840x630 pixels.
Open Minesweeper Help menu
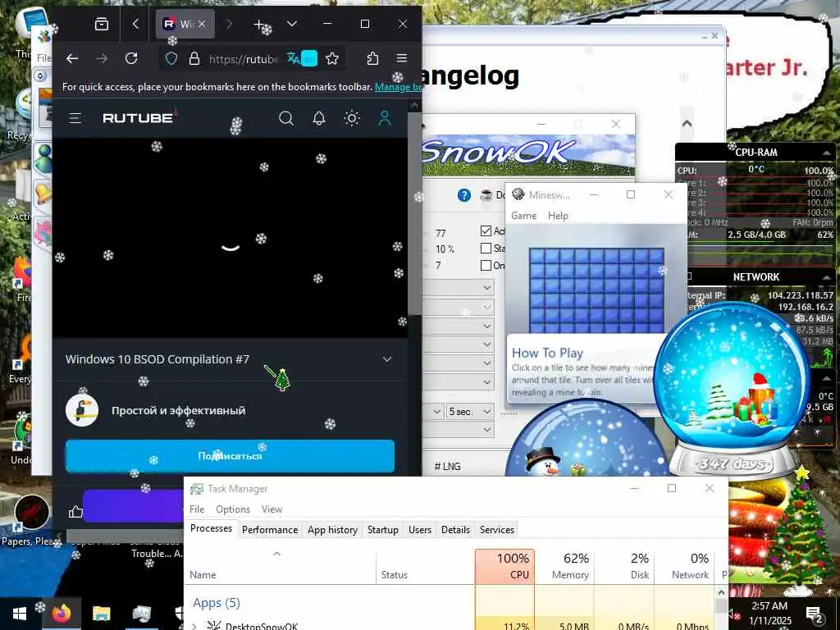tap(558, 216)
